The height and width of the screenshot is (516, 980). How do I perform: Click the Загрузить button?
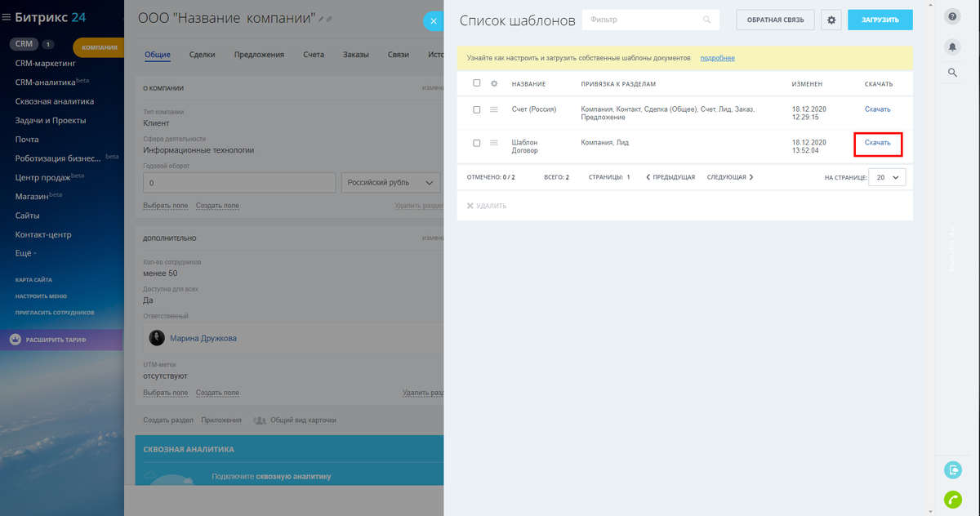coord(880,20)
